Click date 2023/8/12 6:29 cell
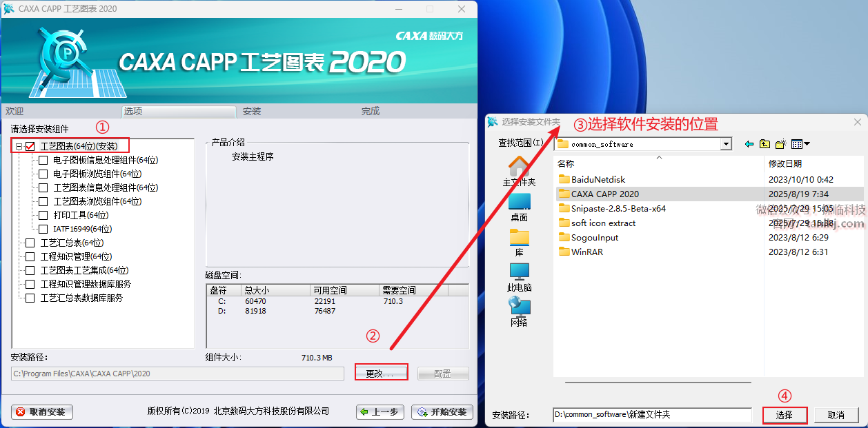Screen dimensions: 868x428 (x=799, y=237)
